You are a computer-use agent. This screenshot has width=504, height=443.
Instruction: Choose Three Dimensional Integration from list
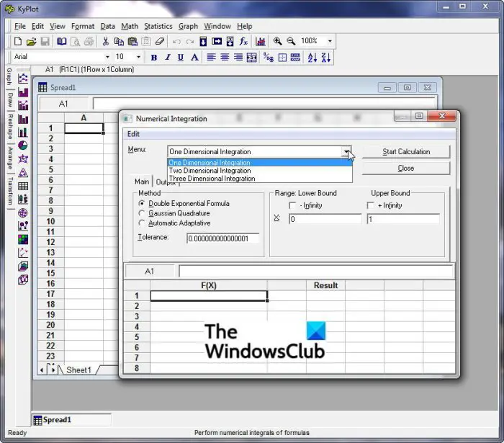point(260,179)
